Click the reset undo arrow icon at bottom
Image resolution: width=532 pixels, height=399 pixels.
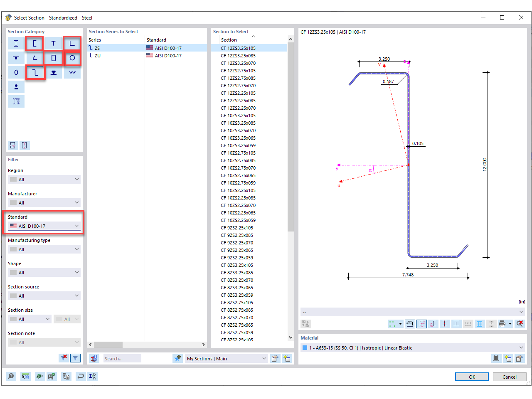click(x=81, y=376)
